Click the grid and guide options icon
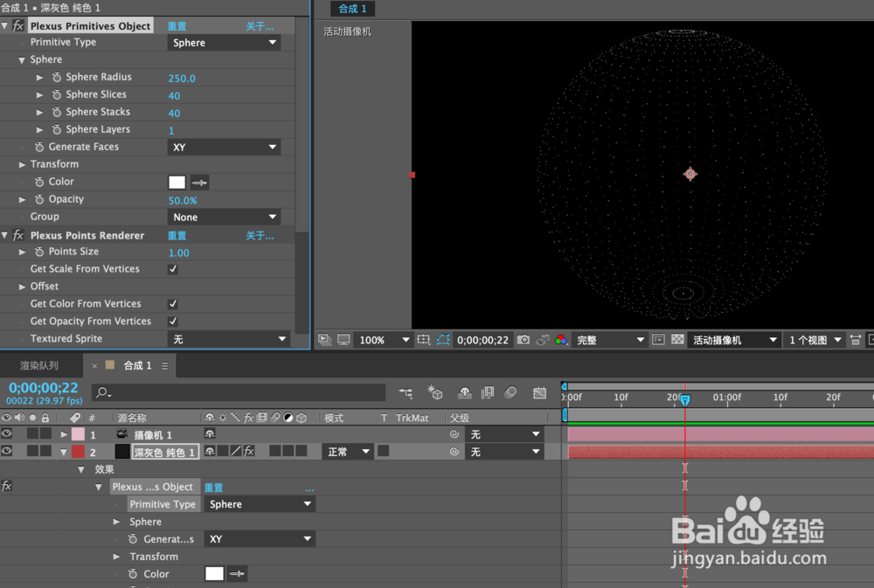874x588 pixels. point(424,339)
